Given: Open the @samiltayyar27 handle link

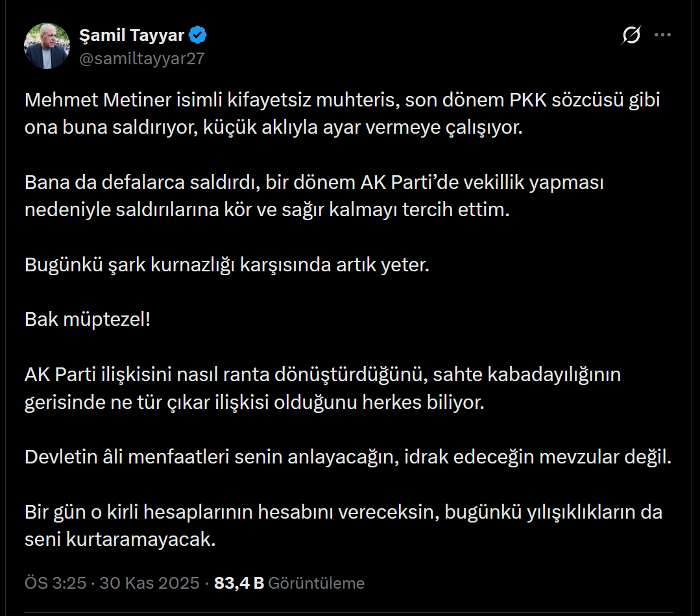Looking at the screenshot, I should (141, 58).
